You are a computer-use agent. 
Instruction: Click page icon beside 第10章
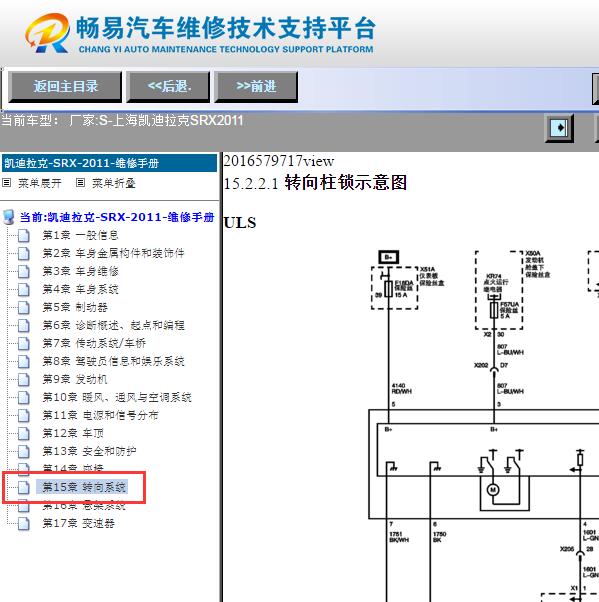point(24,397)
